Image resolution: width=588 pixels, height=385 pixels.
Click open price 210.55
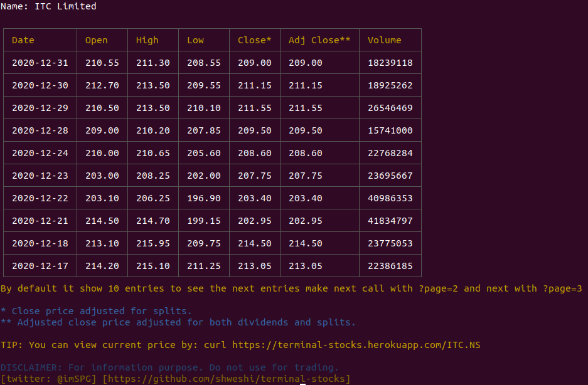coord(102,63)
